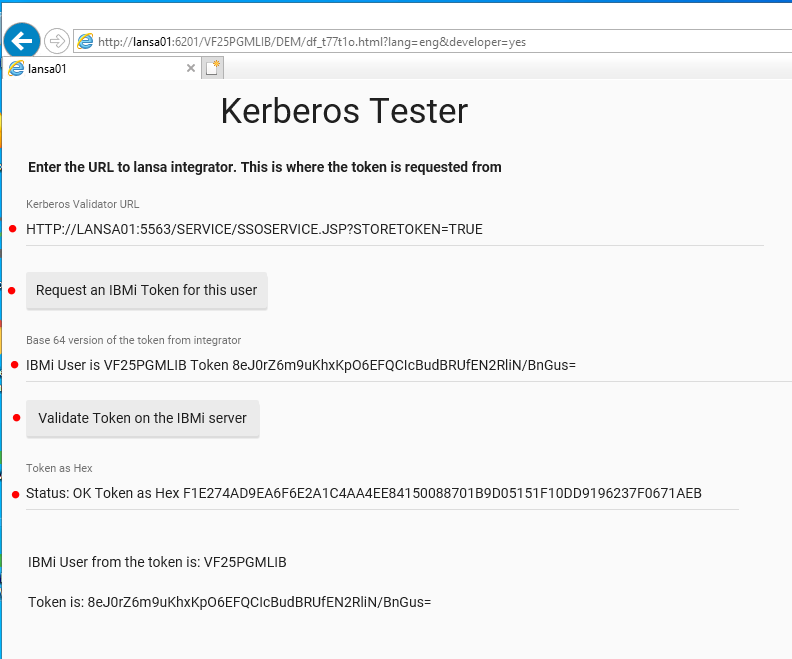Click the Token as Hex status field
Image resolution: width=792 pixels, height=659 pixels.
(x=380, y=493)
